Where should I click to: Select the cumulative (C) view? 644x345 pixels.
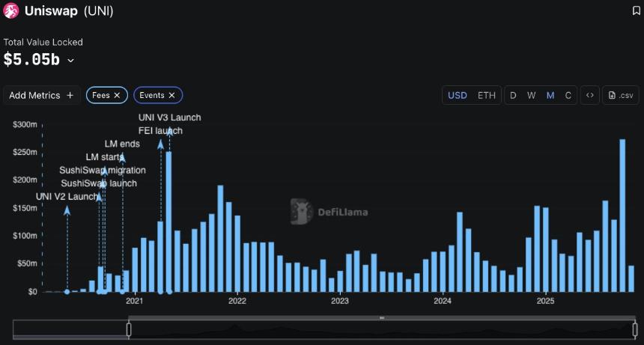568,95
